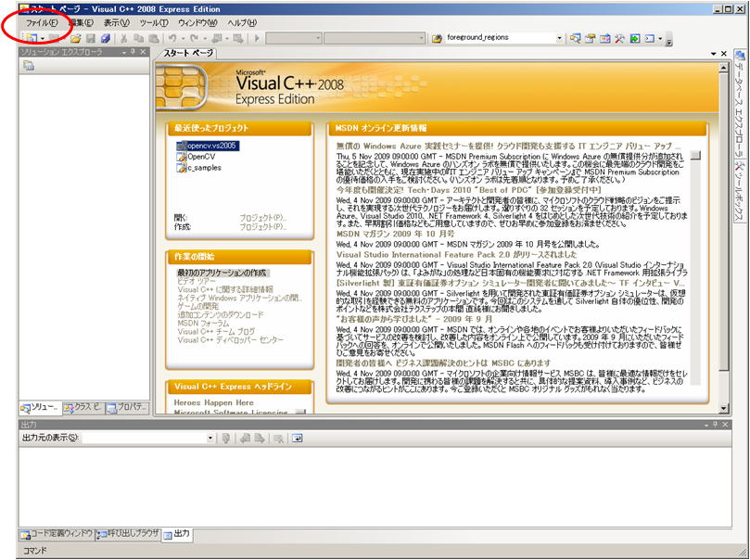This screenshot has width=750, height=560.
Task: Click 最初のアプリケーションの作成 link
Action: click(222, 274)
